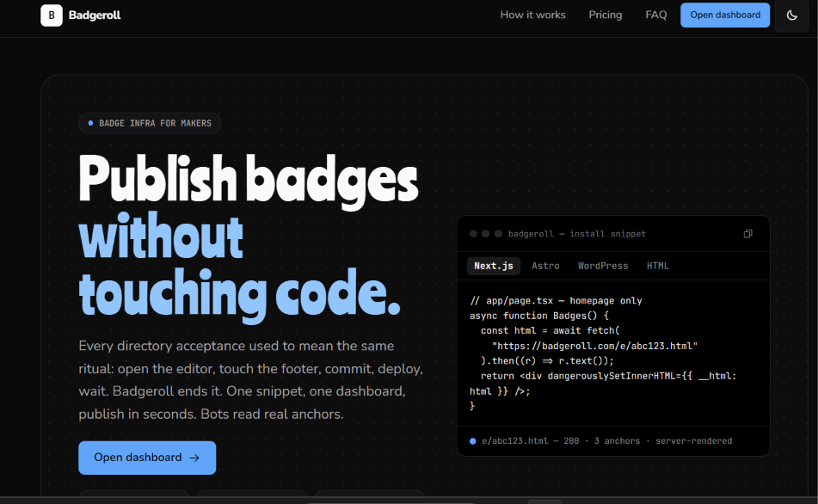Click the "// app/page.tsx — homepage only" comment
This screenshot has height=504, width=818.
point(556,300)
